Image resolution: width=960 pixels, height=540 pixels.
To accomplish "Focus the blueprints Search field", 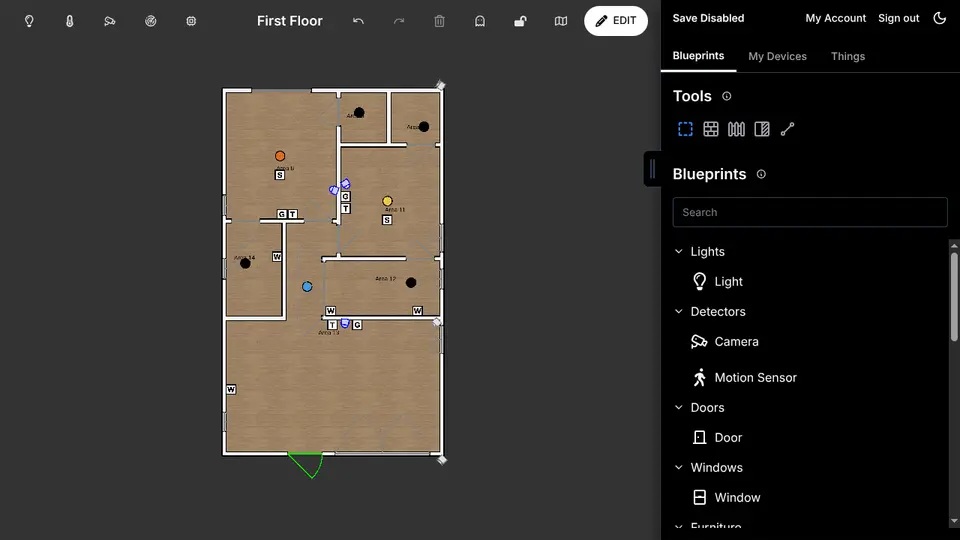I will click(x=810, y=212).
